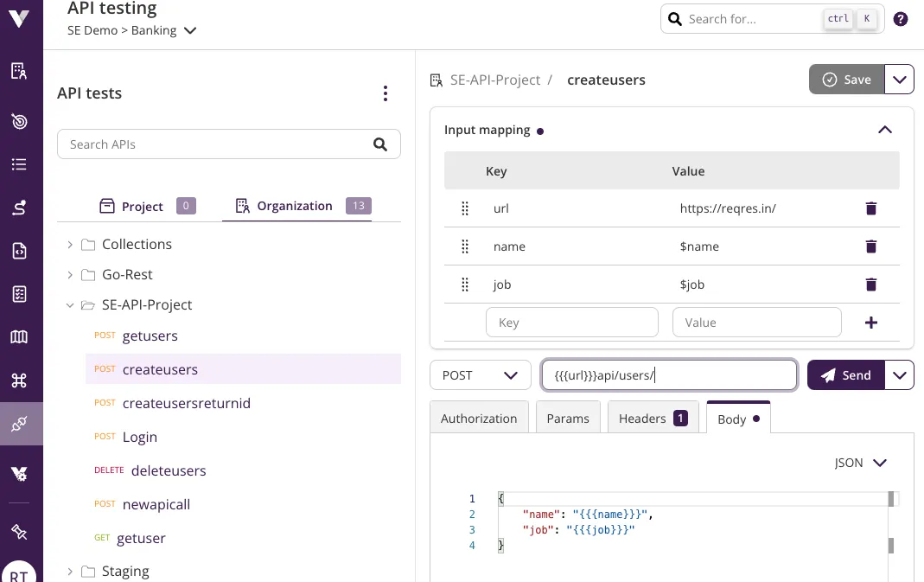Viewport: 924px width, 582px height.
Task: Click the request URL input field
Action: [x=669, y=375]
